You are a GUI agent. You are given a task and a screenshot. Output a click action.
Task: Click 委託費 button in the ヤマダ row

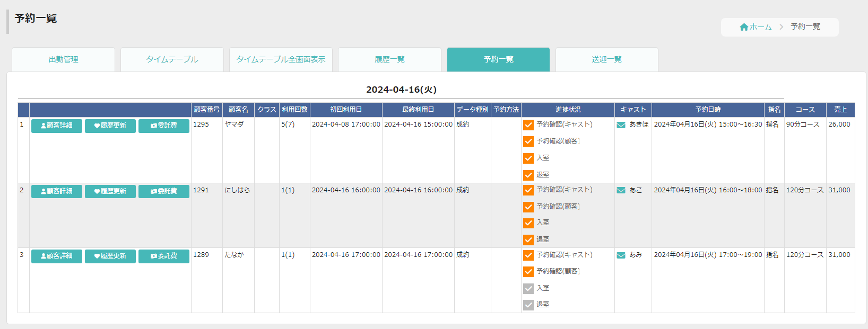tap(164, 126)
